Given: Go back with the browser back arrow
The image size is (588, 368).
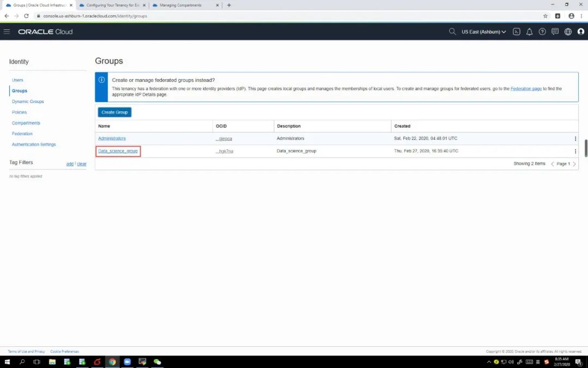Looking at the screenshot, I should tap(7, 16).
